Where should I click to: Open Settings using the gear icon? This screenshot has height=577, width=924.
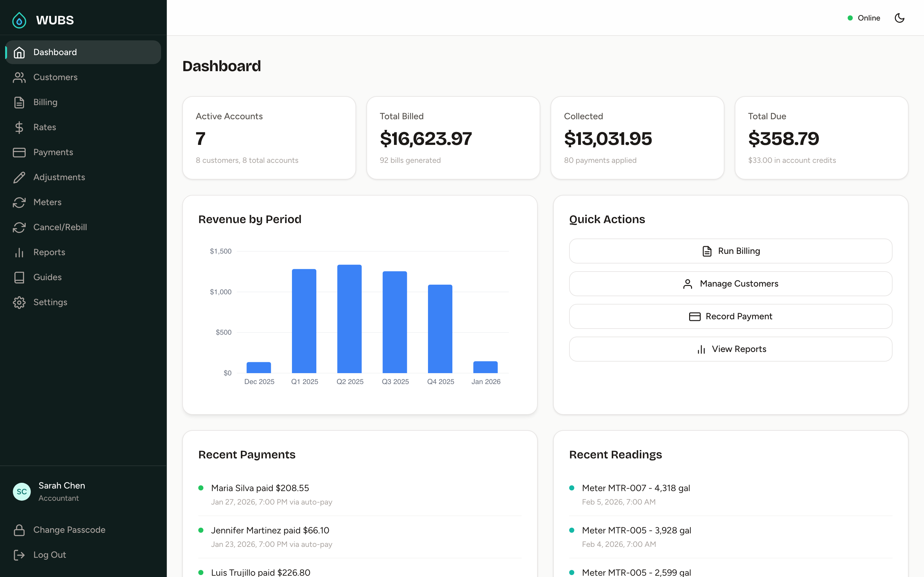tap(19, 302)
